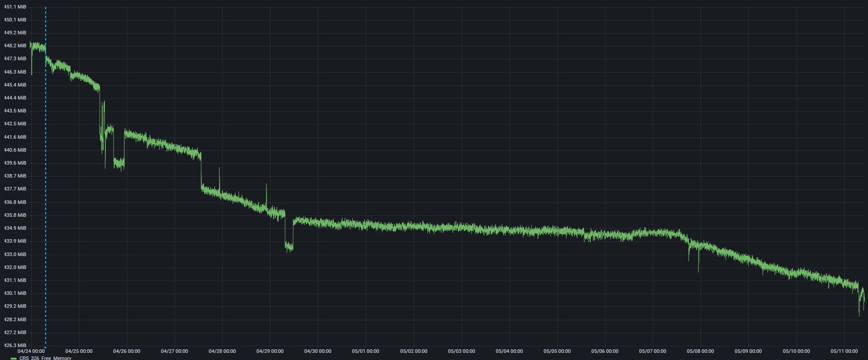Click the 436.8 MiB y-axis label
The width and height of the screenshot is (868, 360).
[15, 202]
